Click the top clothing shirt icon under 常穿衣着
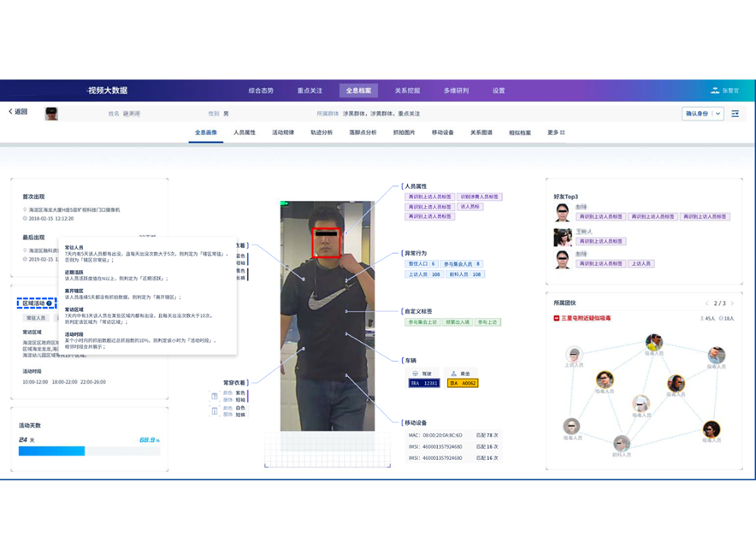This screenshot has height=559, width=756. [215, 396]
